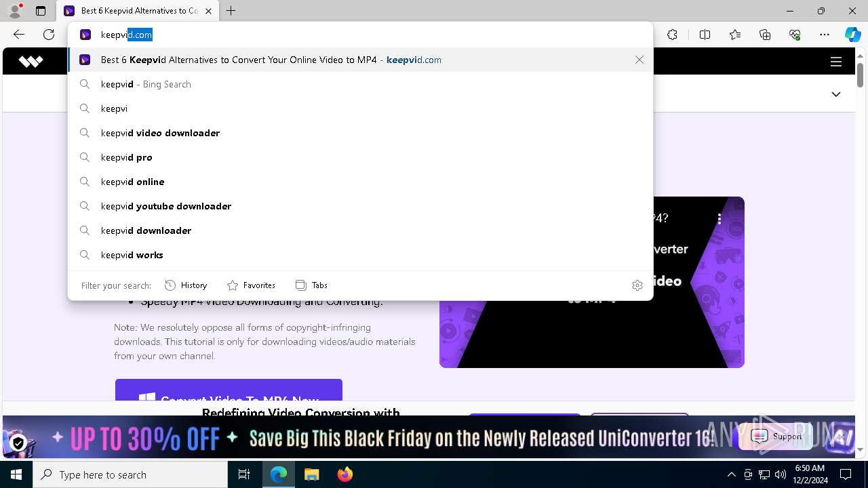Open the Copilot sidebar icon

click(x=852, y=35)
